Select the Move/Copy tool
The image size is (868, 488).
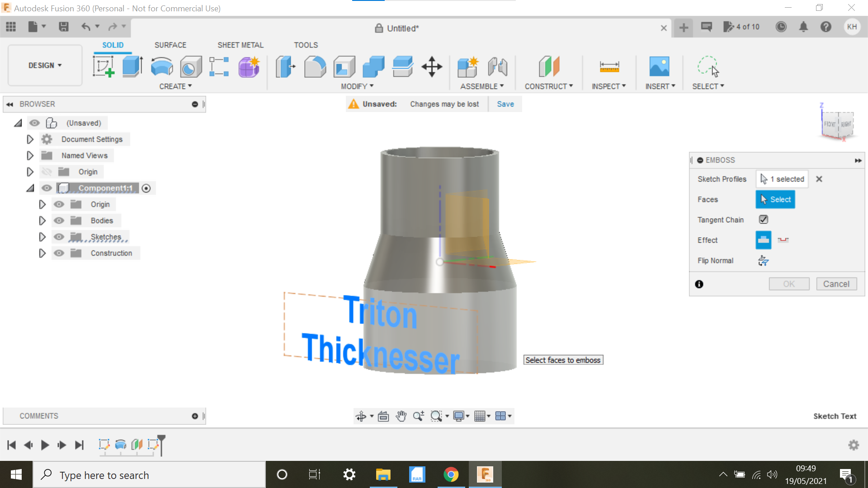click(432, 67)
